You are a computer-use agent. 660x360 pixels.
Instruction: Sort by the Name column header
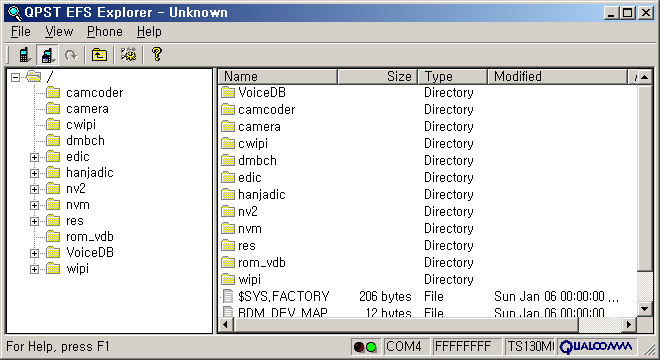(x=278, y=77)
